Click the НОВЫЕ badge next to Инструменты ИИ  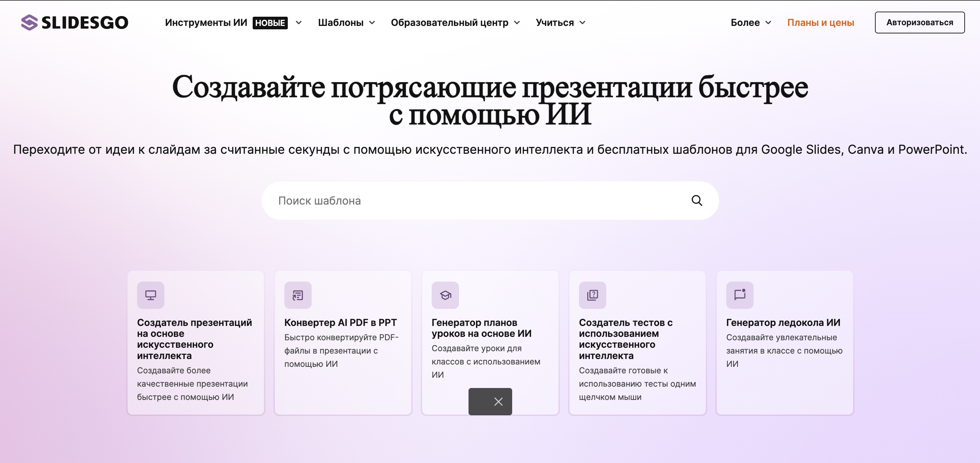click(270, 23)
